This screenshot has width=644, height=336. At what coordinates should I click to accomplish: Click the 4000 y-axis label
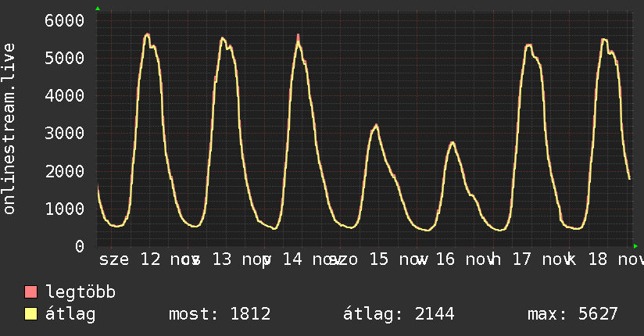coord(65,95)
